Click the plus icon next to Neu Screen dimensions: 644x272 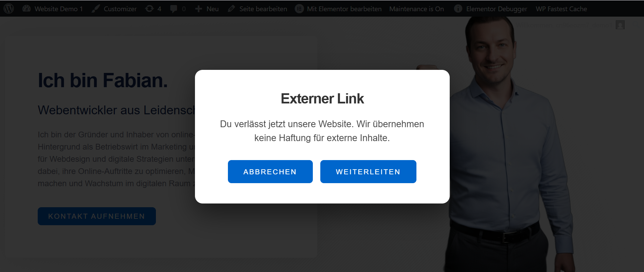(x=199, y=9)
